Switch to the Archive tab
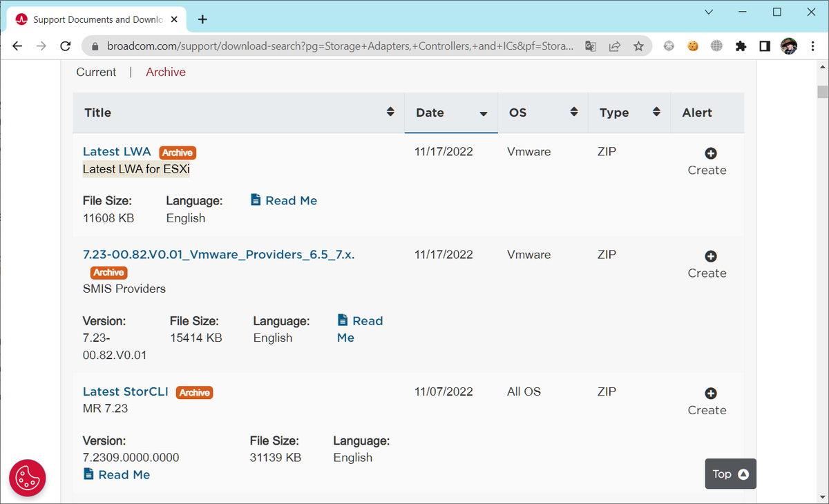This screenshot has width=829, height=504. click(166, 72)
